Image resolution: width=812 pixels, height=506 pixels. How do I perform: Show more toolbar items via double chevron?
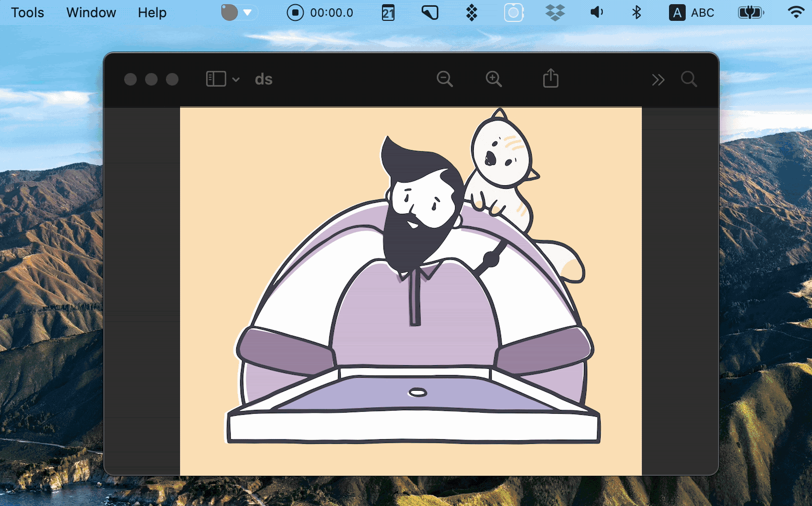[658, 79]
